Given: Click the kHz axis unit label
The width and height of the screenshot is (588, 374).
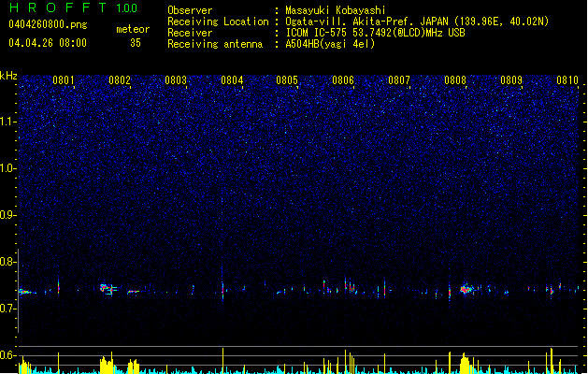Looking at the screenshot, I should (x=8, y=76).
